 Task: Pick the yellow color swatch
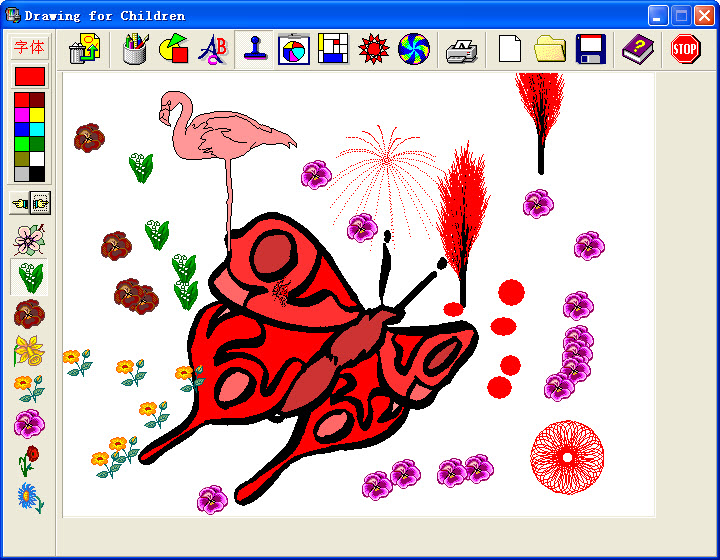[x=37, y=115]
